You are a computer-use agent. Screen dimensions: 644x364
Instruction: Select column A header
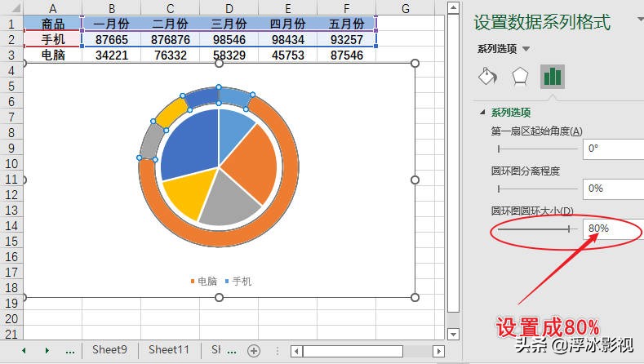pos(52,8)
